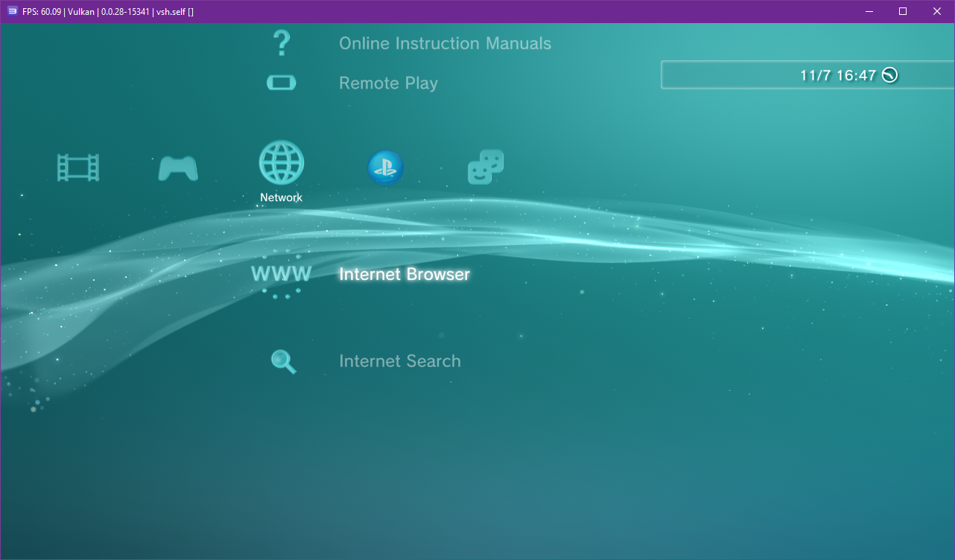The image size is (955, 560).
Task: Select the Online Instruction Manuals entry
Action: click(445, 43)
